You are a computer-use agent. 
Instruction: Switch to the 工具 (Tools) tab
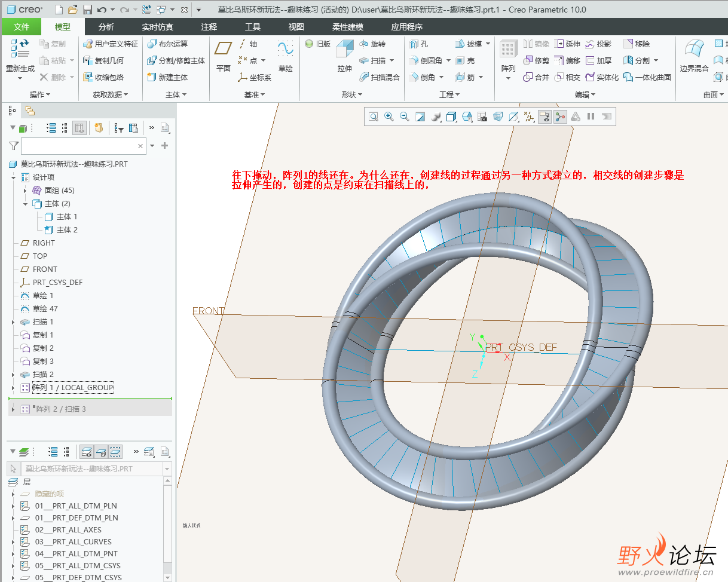253,27
